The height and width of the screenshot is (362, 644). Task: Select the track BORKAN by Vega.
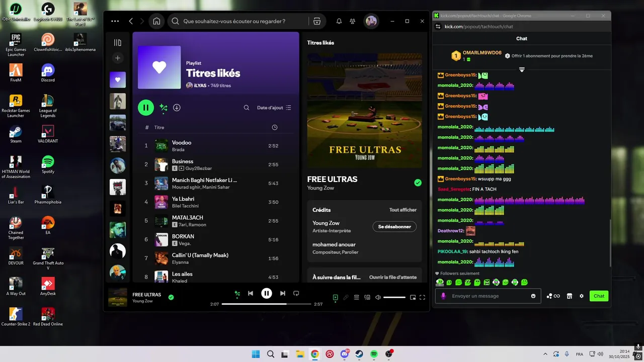(216, 239)
